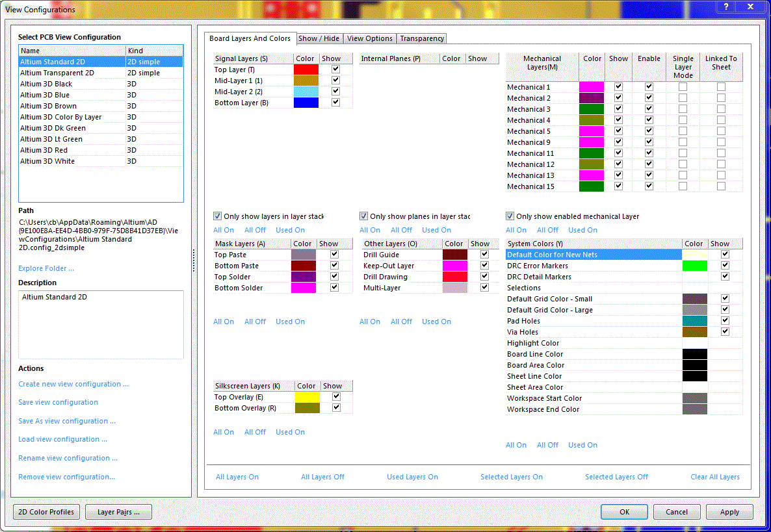This screenshot has height=532, width=771.
Task: Toggle Show checkbox for Mid-Layer 1
Action: coord(336,80)
